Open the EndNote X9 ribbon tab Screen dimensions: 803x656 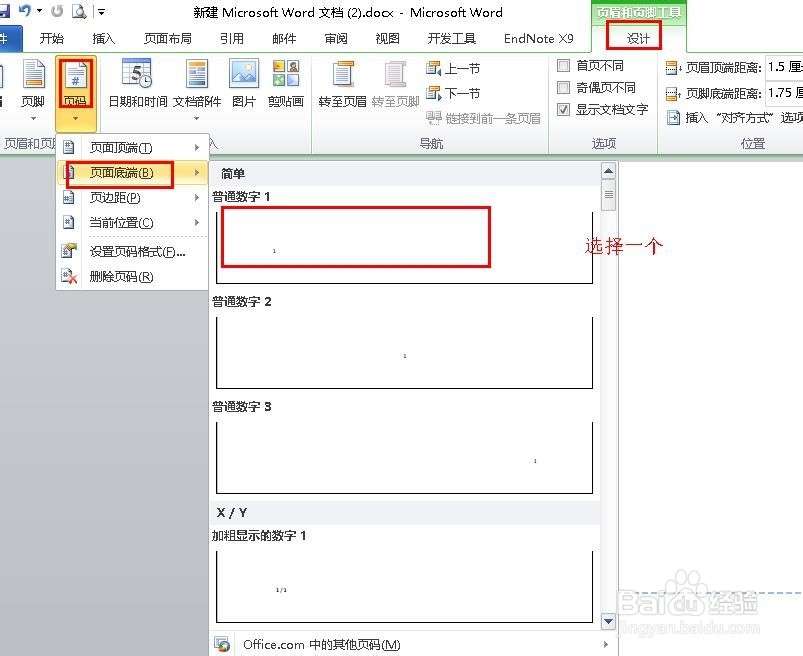coord(538,38)
